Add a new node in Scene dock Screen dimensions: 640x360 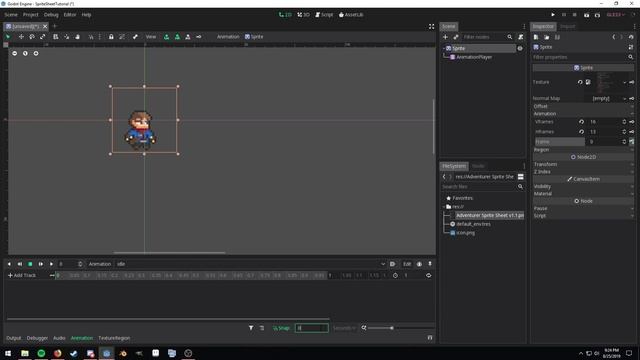(x=445, y=37)
